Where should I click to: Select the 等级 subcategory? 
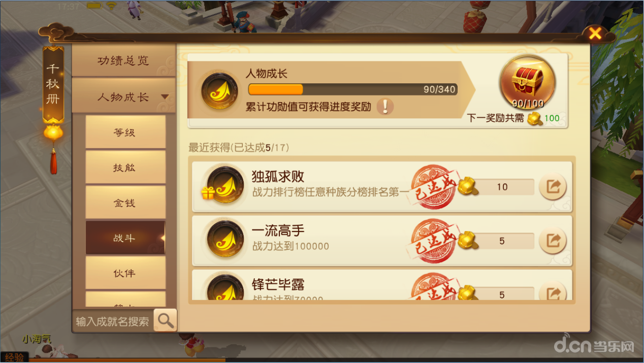point(125,132)
